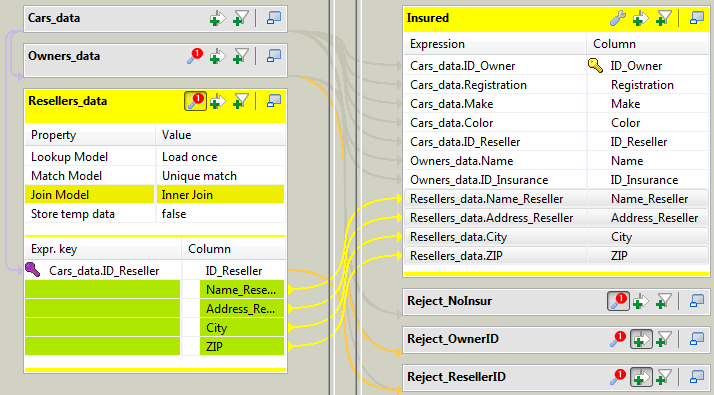Image resolution: width=714 pixels, height=395 pixels.
Task: Open the Match Model 'Unique match' value
Action: point(220,176)
